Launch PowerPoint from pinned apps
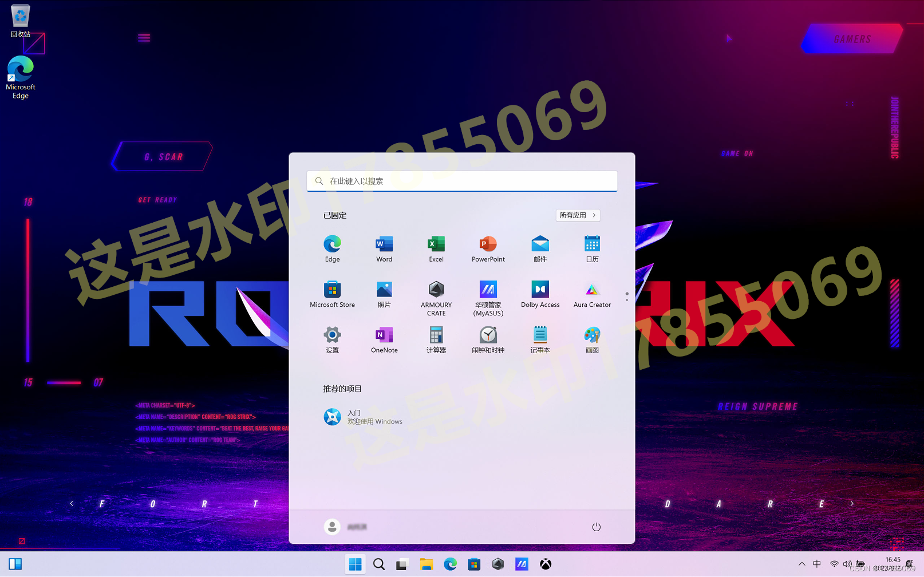The image size is (924, 577). (488, 248)
